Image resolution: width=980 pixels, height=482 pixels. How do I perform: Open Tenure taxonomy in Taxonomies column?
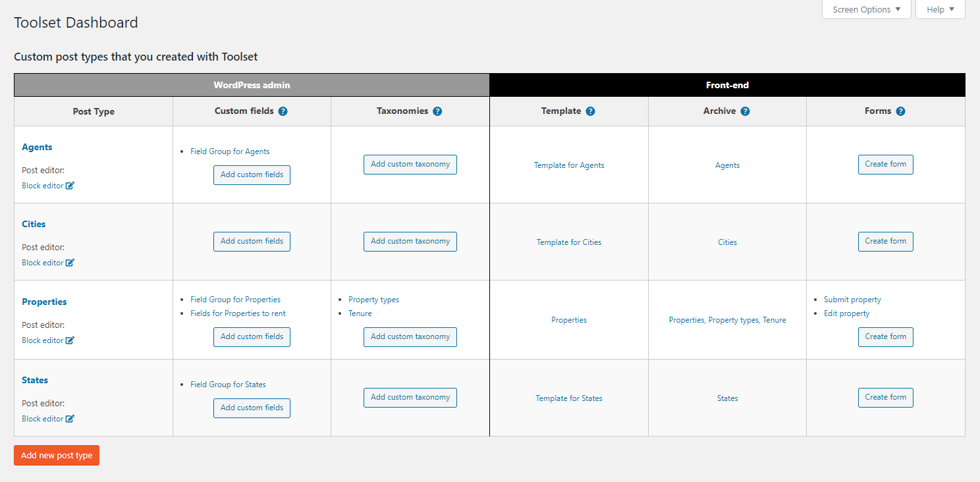coord(360,313)
